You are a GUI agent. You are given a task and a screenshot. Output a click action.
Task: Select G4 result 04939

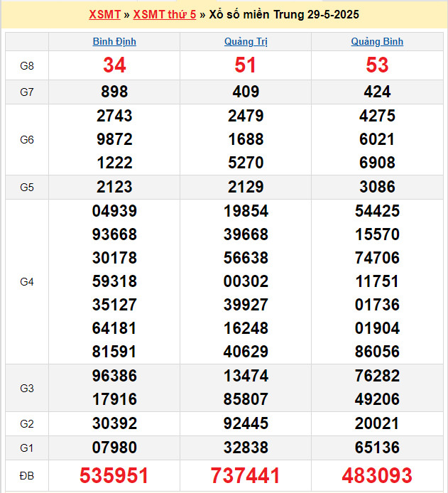pyautogui.click(x=114, y=211)
